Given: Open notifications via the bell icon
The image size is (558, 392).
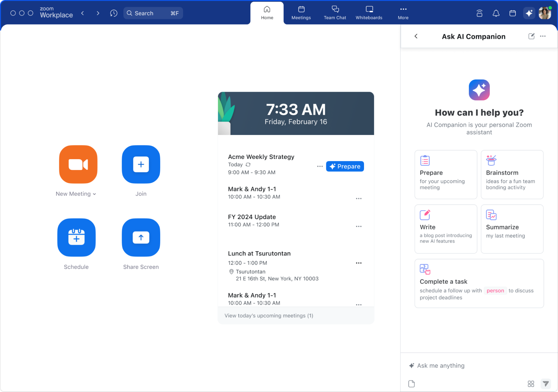Looking at the screenshot, I should (x=496, y=13).
